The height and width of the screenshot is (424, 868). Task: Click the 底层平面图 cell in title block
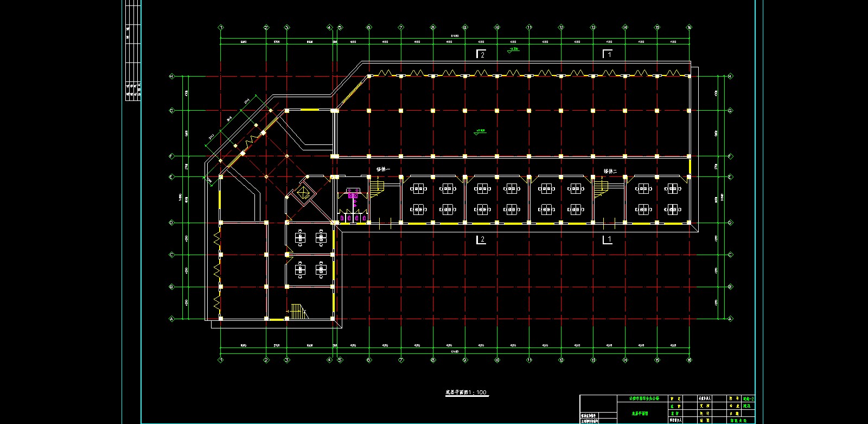pos(643,414)
